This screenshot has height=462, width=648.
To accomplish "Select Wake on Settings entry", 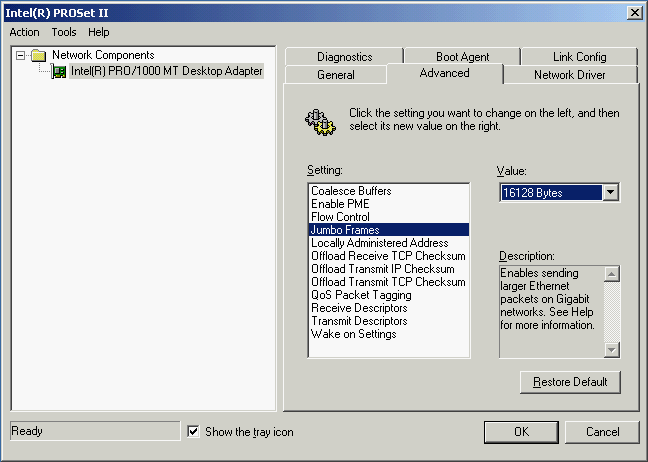I will [389, 334].
